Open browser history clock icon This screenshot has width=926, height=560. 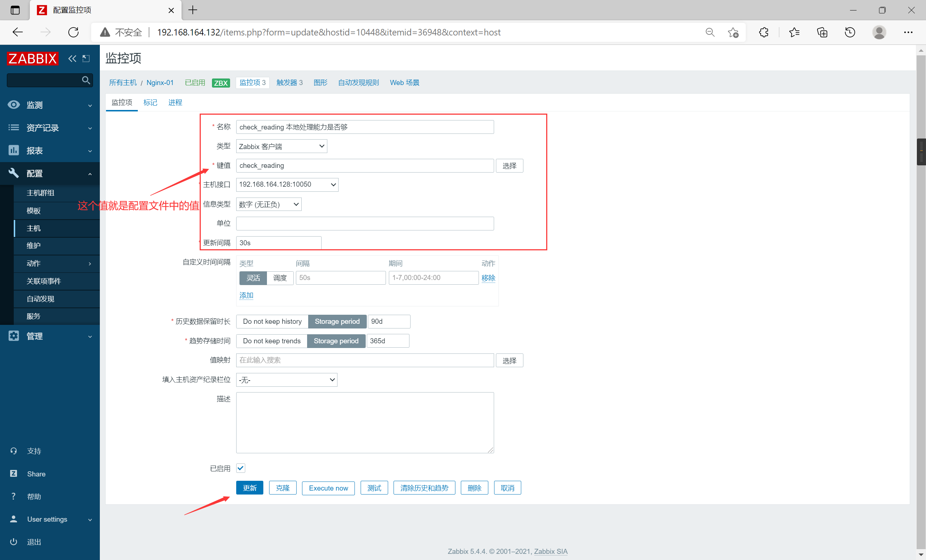[x=850, y=32]
